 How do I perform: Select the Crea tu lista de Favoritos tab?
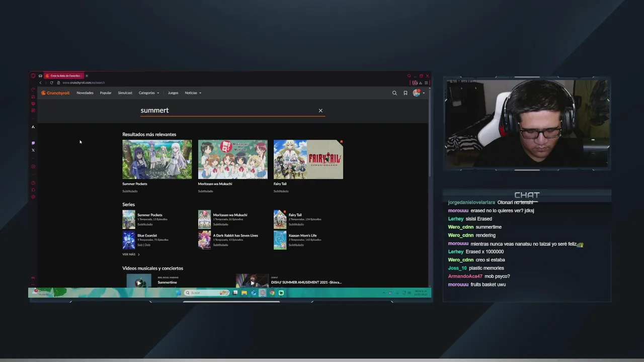point(63,76)
